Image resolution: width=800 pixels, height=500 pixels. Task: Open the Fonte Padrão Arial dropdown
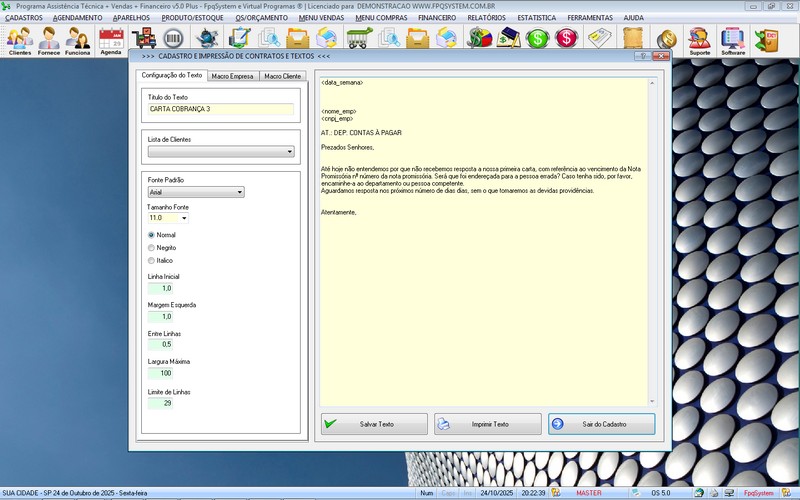click(x=196, y=192)
